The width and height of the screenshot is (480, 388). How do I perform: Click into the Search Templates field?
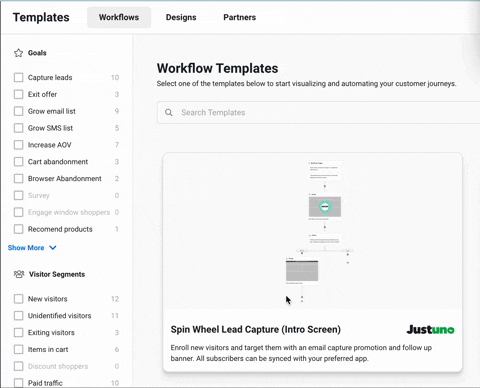320,112
